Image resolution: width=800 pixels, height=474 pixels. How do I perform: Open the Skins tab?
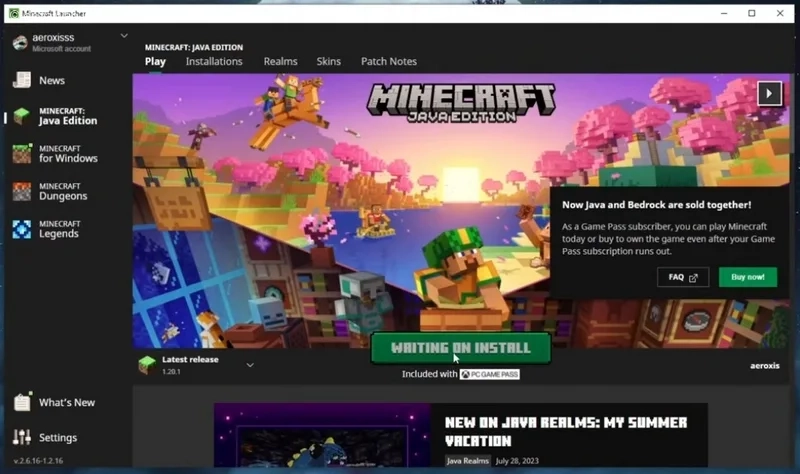click(x=329, y=61)
